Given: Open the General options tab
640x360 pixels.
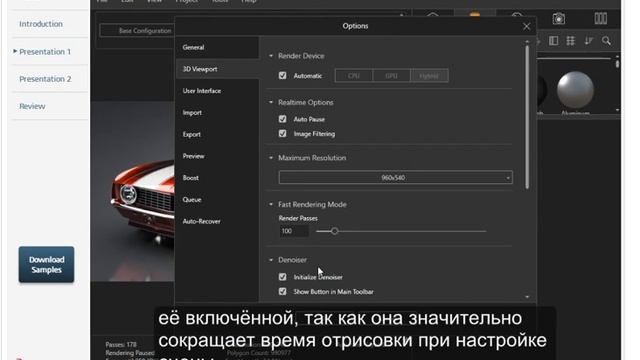Looking at the screenshot, I should click(x=217, y=47).
